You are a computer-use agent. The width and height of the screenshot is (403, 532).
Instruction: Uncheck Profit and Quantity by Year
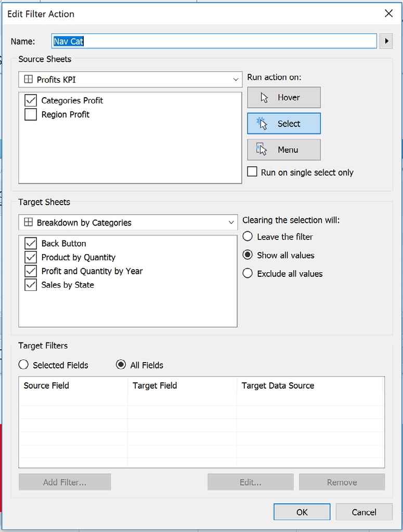31,271
